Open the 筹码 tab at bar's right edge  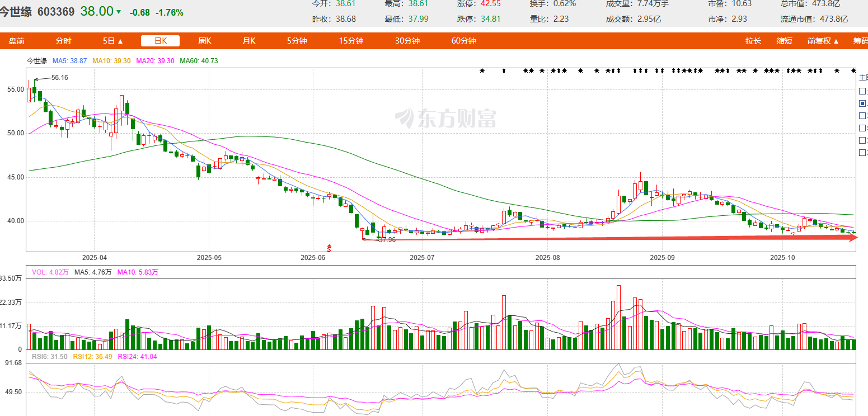click(x=860, y=41)
